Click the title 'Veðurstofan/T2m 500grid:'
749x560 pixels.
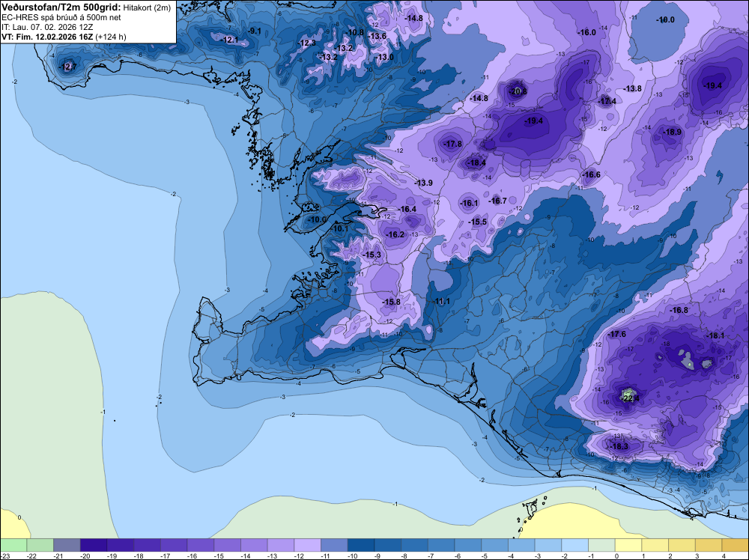pos(61,7)
